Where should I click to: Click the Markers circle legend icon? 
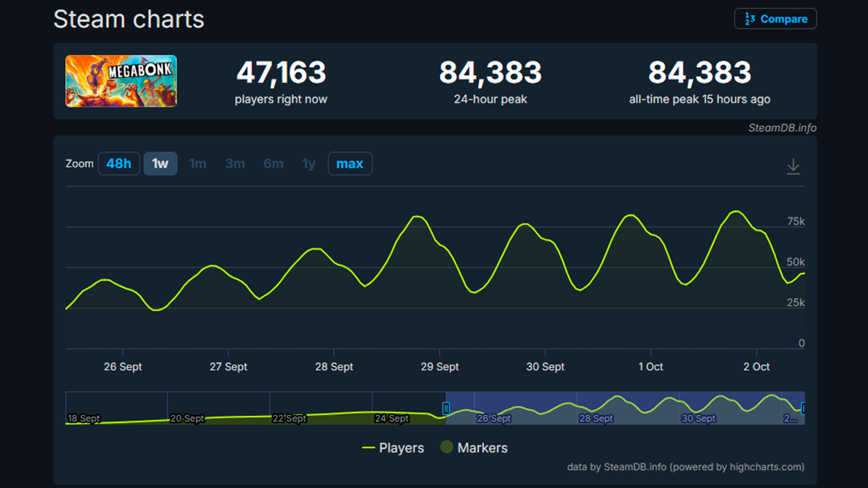446,448
